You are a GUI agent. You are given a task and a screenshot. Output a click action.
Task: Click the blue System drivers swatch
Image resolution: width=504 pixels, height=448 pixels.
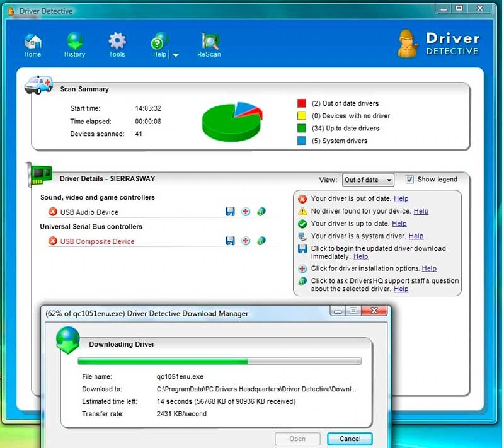click(302, 141)
